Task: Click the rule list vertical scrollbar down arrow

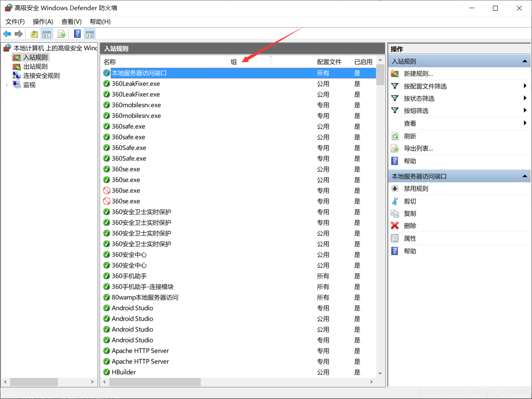Action: (x=380, y=373)
